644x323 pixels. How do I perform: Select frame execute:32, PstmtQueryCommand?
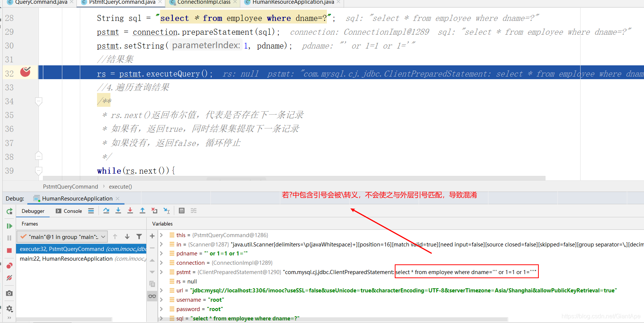[81, 249]
